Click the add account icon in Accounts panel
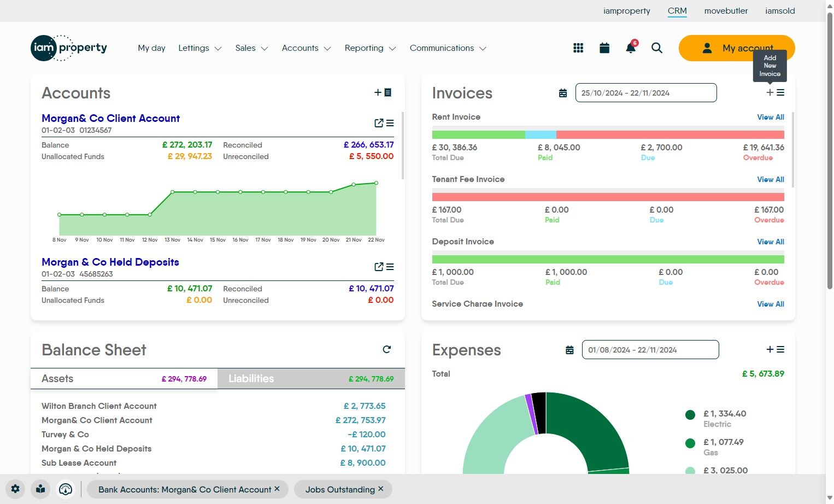 383,92
